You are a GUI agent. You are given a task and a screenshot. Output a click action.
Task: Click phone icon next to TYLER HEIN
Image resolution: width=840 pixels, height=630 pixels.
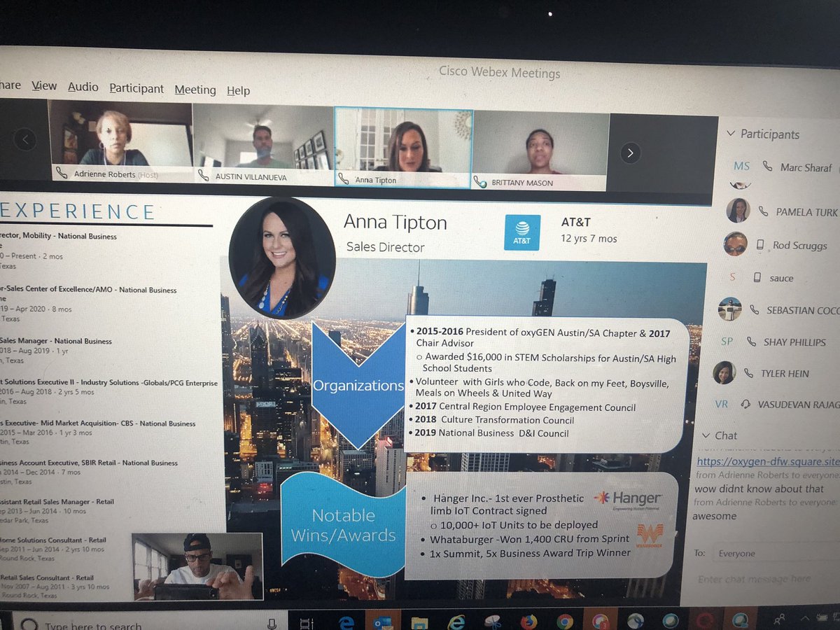pos(748,373)
